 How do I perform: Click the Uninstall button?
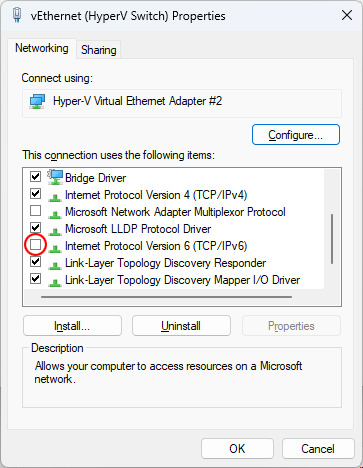(x=181, y=326)
